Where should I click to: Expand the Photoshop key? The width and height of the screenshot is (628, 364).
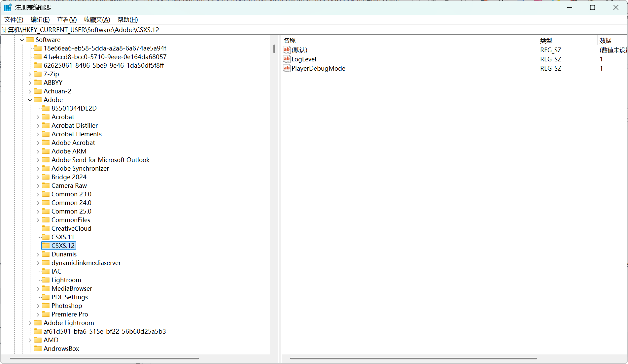(x=38, y=306)
